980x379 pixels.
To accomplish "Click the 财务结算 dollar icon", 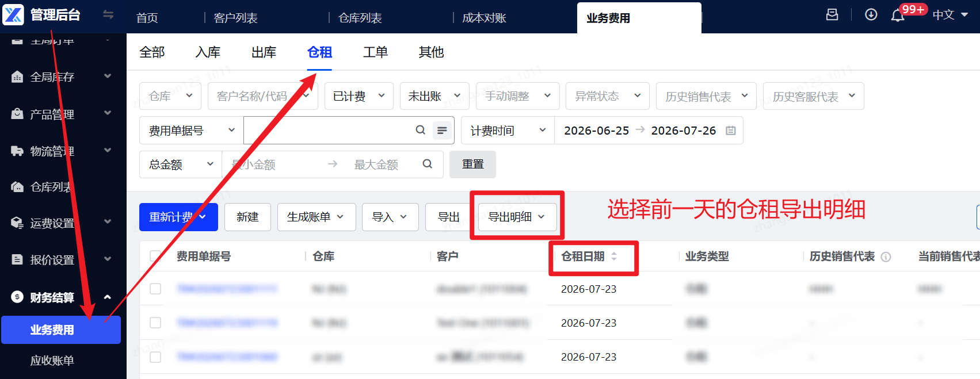I will click(x=17, y=297).
